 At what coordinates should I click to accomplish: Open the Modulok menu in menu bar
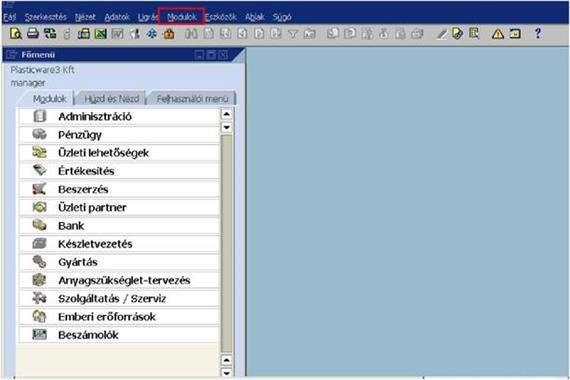click(x=182, y=17)
